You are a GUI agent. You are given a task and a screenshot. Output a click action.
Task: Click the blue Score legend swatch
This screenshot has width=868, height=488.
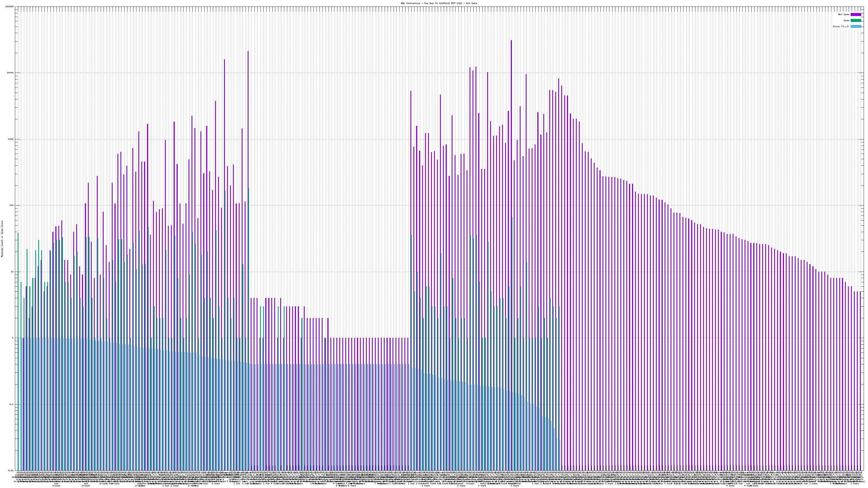pyautogui.click(x=856, y=26)
